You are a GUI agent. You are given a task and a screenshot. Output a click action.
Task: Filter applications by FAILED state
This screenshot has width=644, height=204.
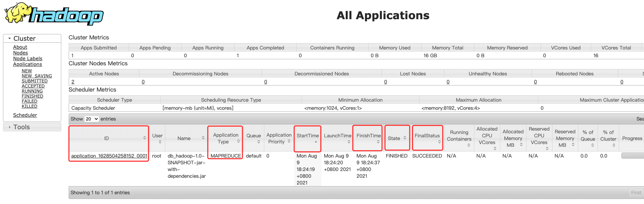[x=30, y=101]
